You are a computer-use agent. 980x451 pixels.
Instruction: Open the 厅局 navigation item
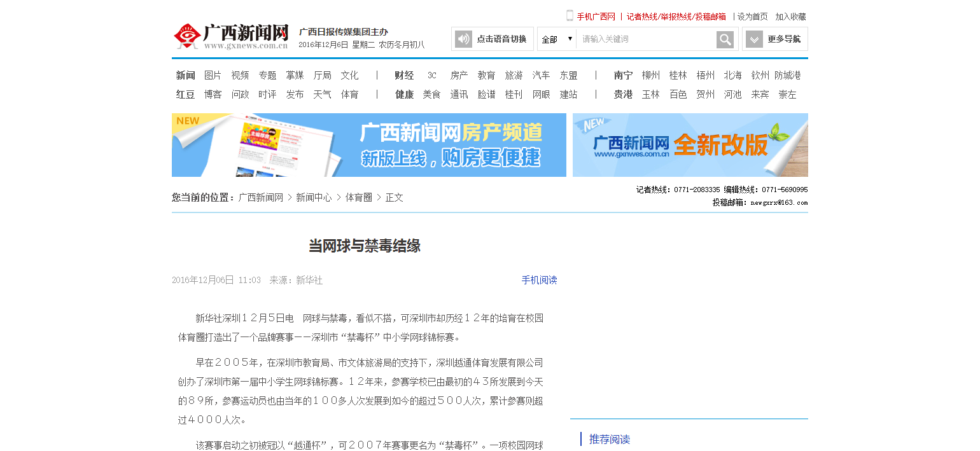(322, 75)
